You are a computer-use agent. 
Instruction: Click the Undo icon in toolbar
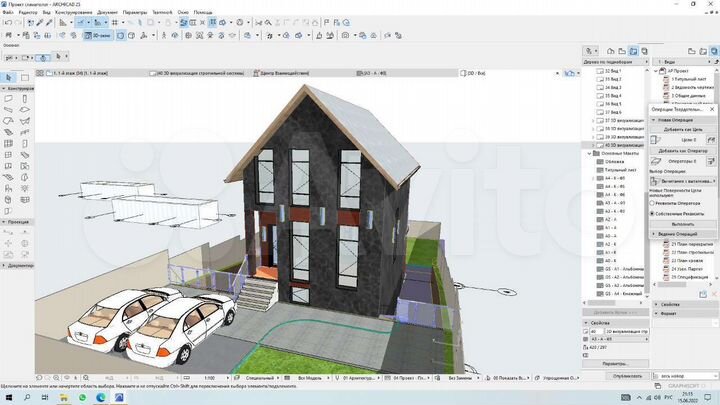click(9, 22)
